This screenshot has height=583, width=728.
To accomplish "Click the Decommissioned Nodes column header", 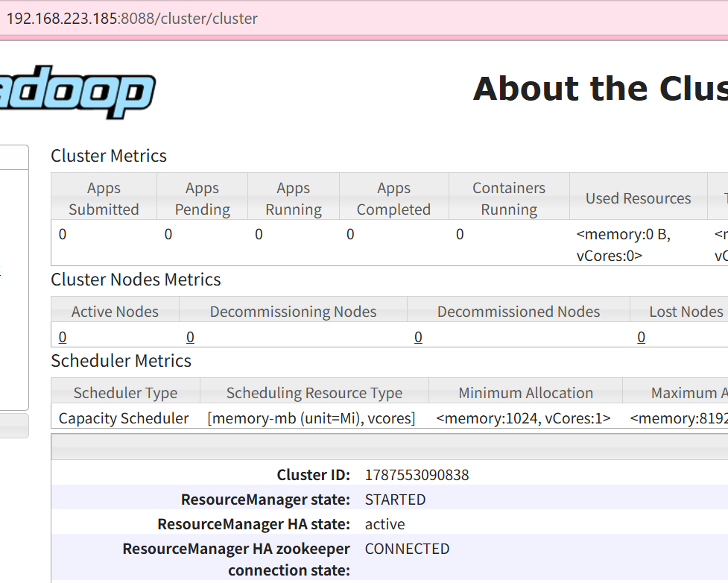I will 519,311.
